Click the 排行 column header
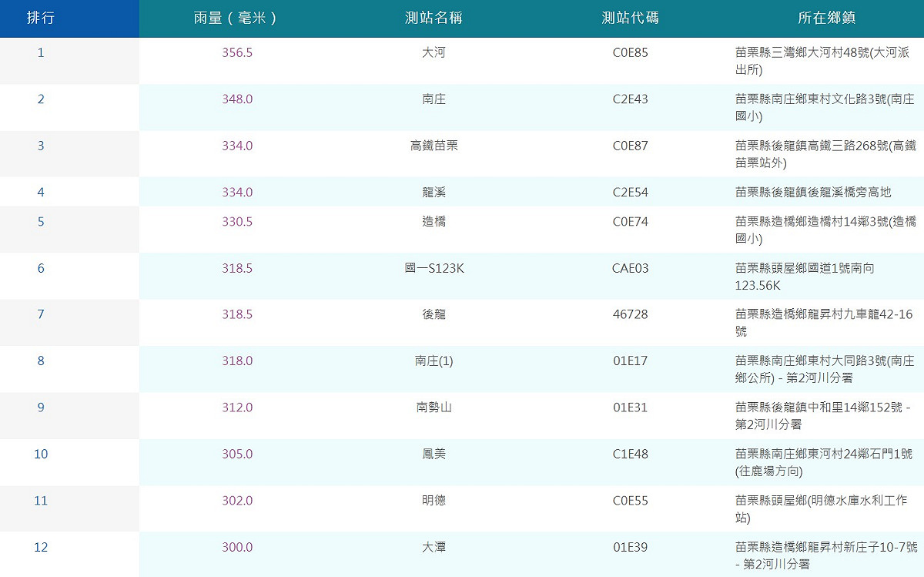 [41, 18]
